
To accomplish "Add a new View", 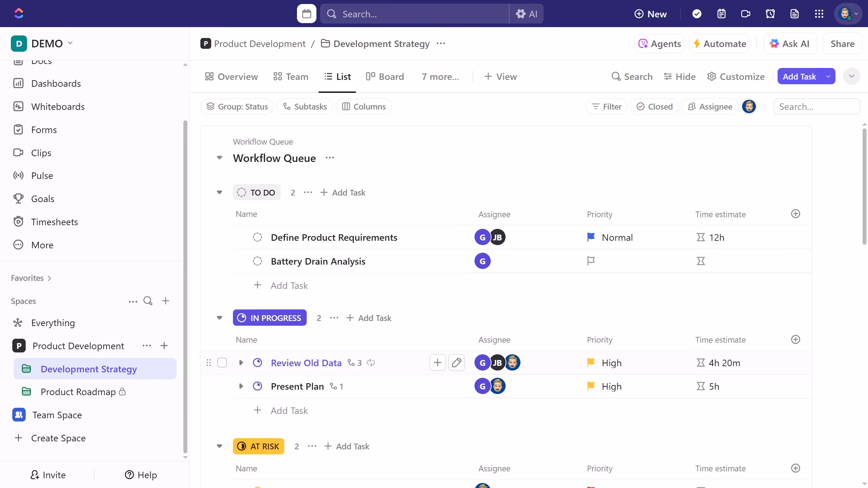I will [501, 77].
